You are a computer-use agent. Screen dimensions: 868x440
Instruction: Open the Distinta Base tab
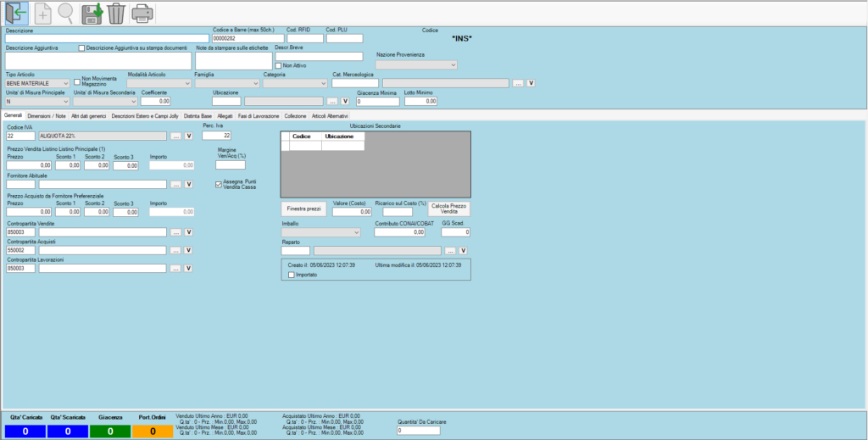pyautogui.click(x=198, y=115)
